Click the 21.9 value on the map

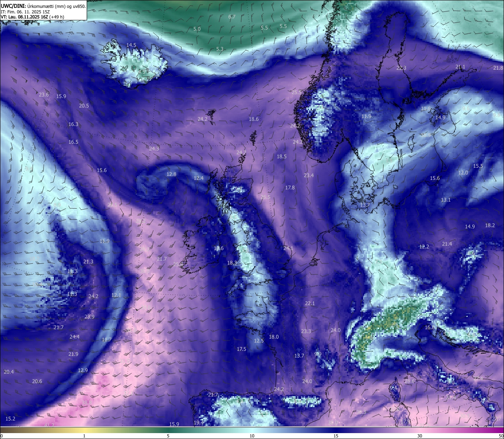click(73, 354)
